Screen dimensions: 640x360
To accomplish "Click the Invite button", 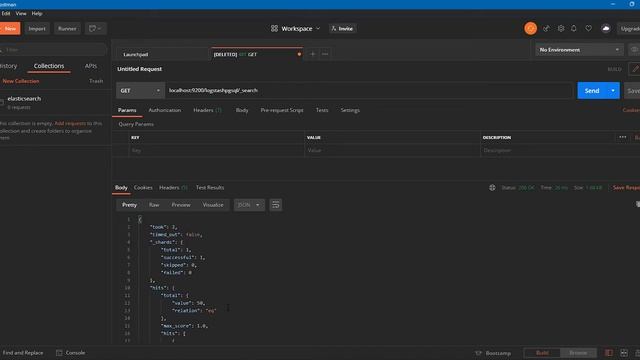I will 342,29.
